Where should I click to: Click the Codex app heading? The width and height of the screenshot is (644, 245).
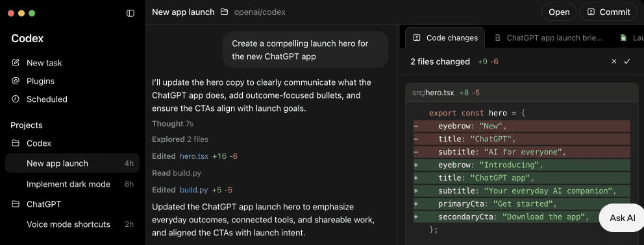[27, 39]
